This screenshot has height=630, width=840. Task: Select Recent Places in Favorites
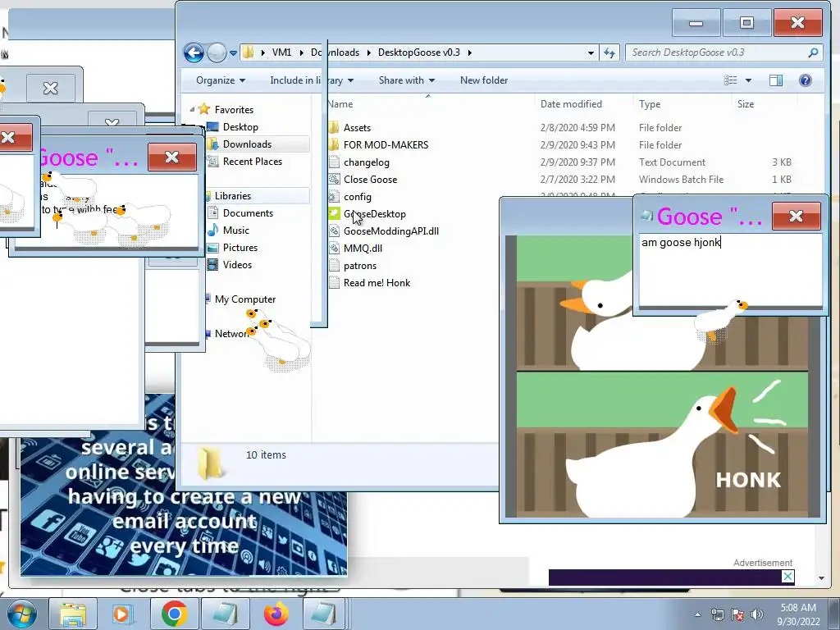point(252,162)
